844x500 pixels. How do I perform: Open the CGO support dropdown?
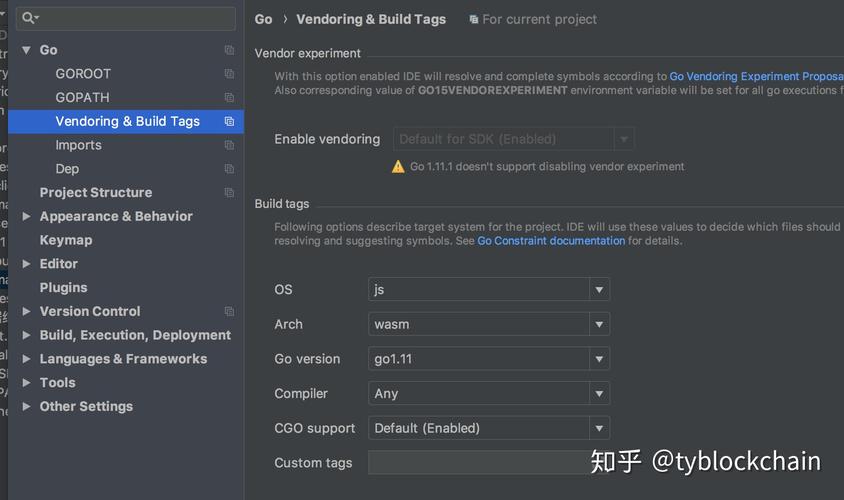click(489, 428)
